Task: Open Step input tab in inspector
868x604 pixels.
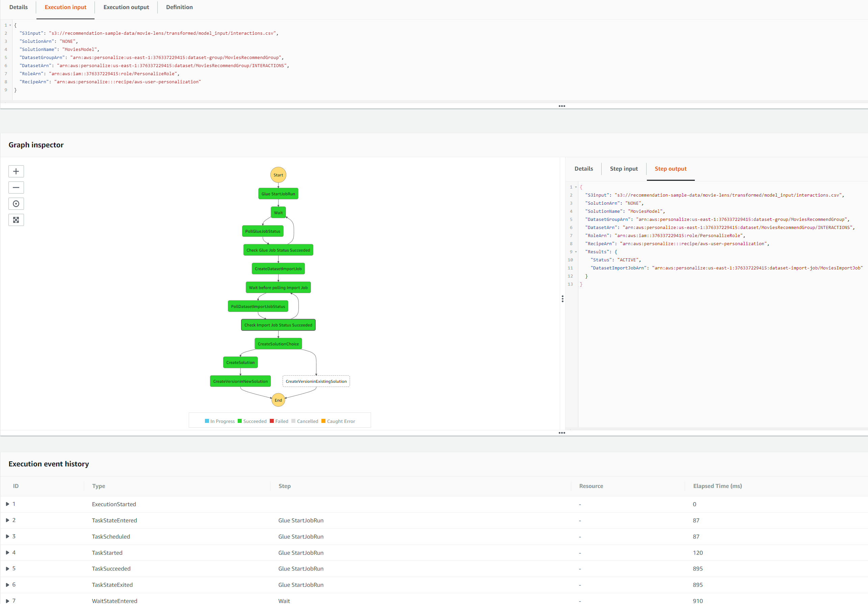Action: click(x=624, y=169)
